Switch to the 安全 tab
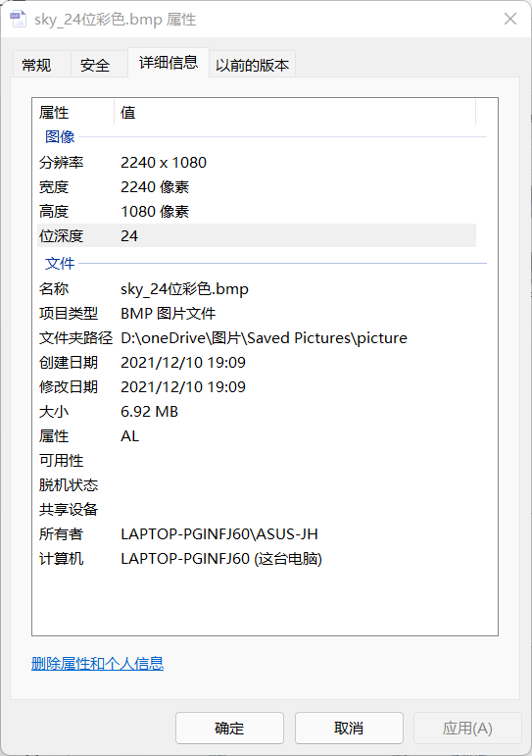532x756 pixels. point(99,64)
